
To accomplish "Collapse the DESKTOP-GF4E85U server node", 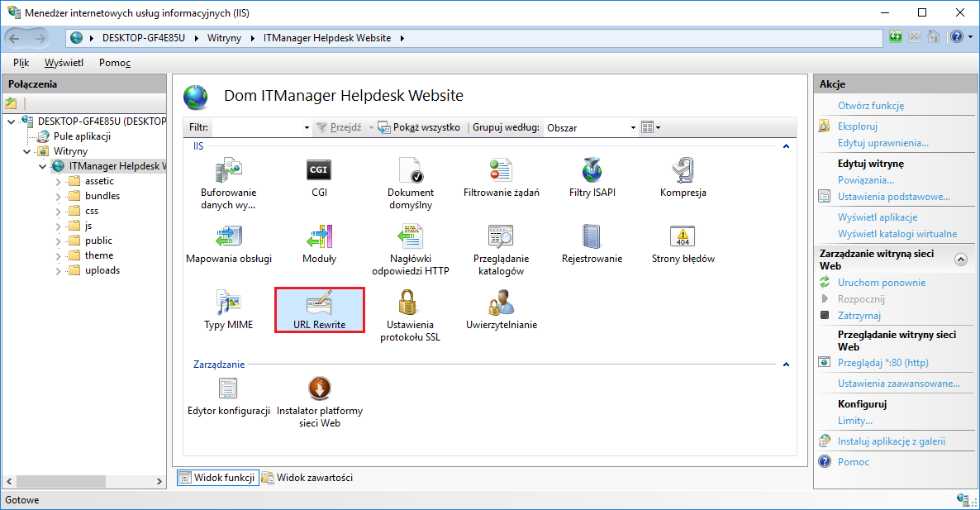I will 12,122.
